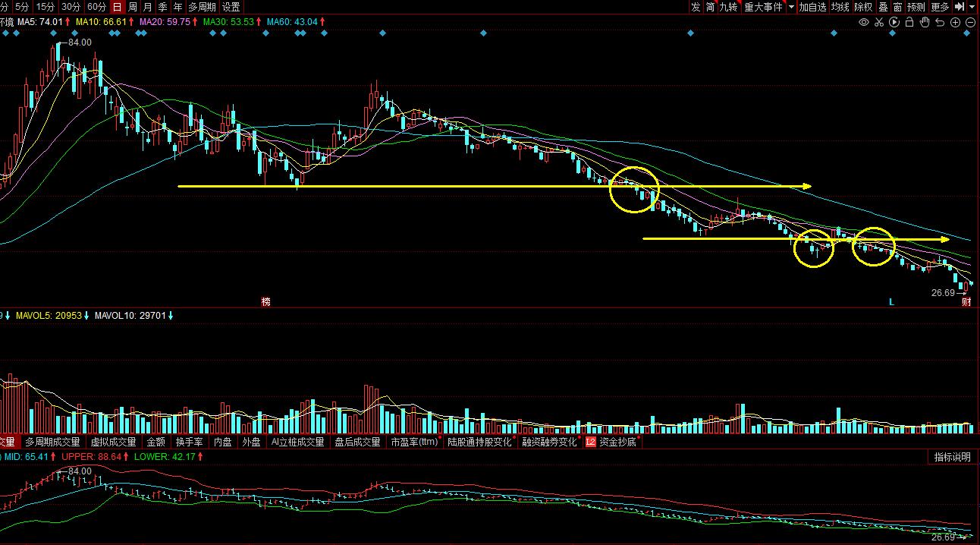Image resolution: width=980 pixels, height=545 pixels.
Task: Open the 设置 settings button
Action: point(231,7)
